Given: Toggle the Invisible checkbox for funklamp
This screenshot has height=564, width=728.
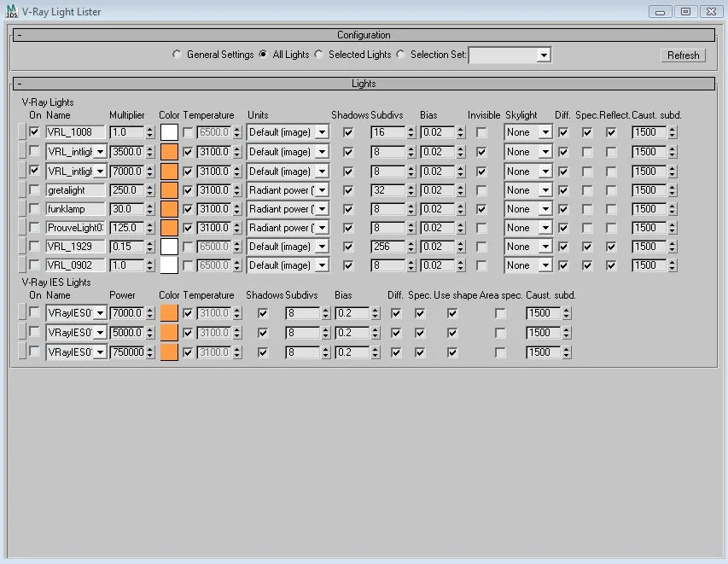Looking at the screenshot, I should coord(481,209).
